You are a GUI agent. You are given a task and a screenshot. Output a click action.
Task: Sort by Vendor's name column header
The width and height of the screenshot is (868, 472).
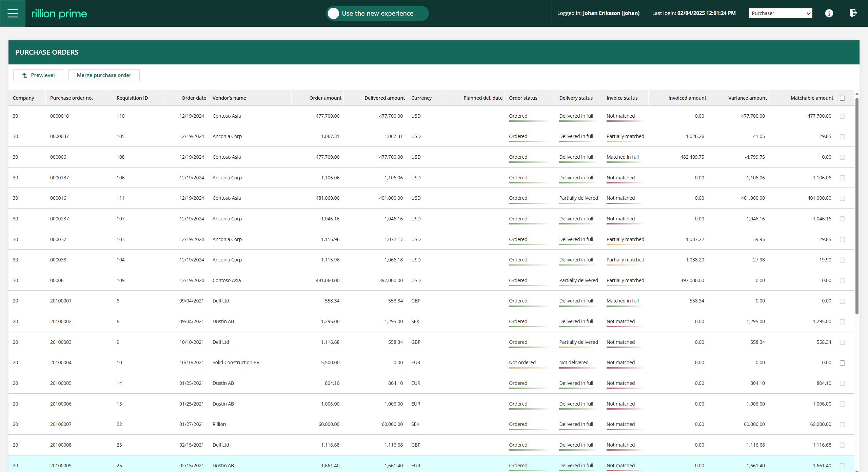[x=229, y=98]
